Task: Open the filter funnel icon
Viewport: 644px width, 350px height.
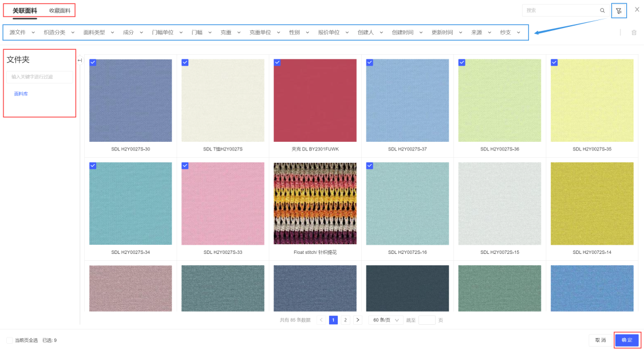Action: point(619,10)
